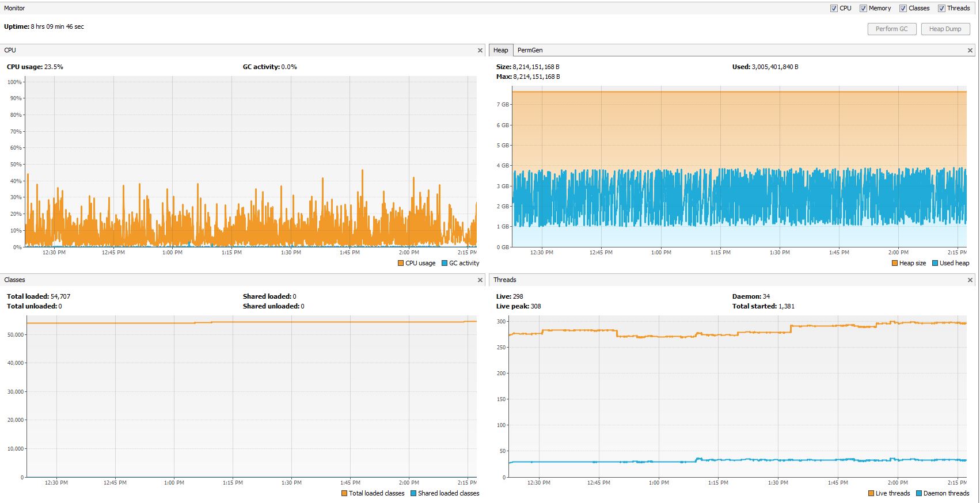This screenshot has width=980, height=503.
Task: Click the Live threads legend swatch
Action: pyautogui.click(x=871, y=493)
